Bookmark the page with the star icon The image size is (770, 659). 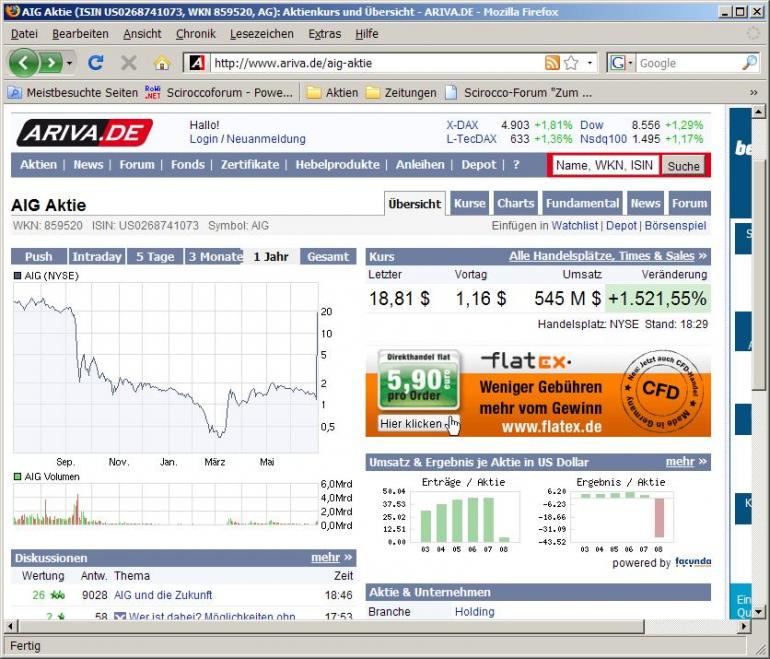coord(571,63)
